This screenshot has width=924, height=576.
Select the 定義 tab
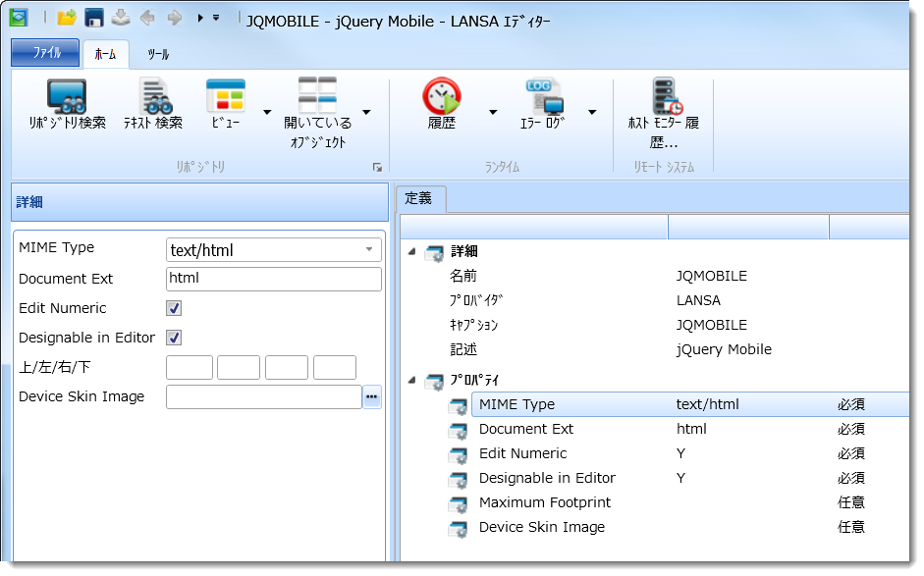point(419,198)
